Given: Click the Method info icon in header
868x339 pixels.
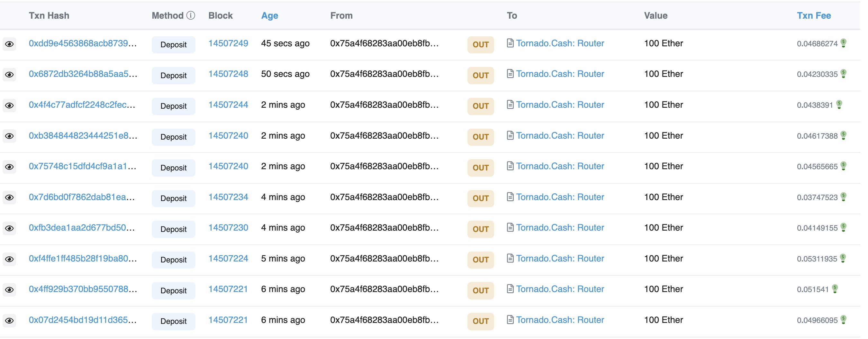Looking at the screenshot, I should (191, 15).
